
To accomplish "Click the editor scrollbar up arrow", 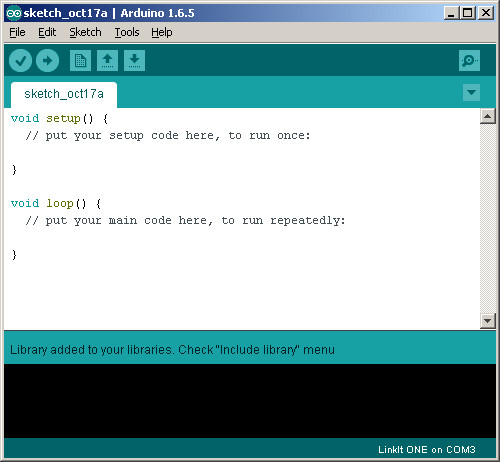I will 488,116.
